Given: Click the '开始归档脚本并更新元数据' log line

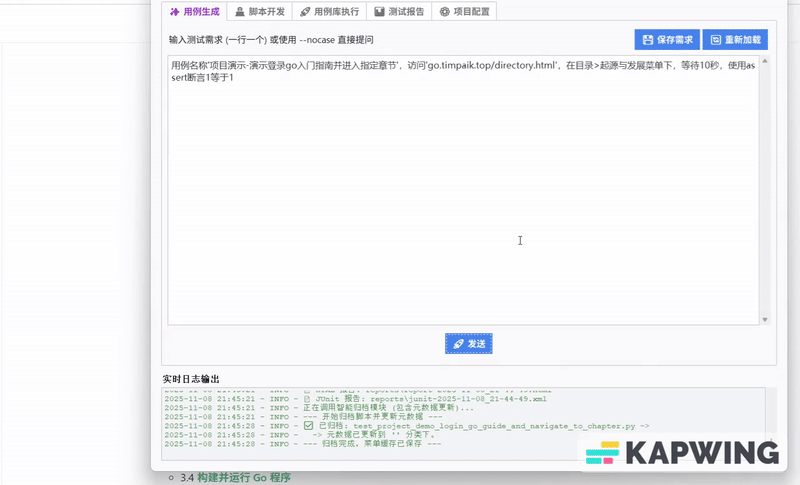Looking at the screenshot, I should pyautogui.click(x=303, y=417).
